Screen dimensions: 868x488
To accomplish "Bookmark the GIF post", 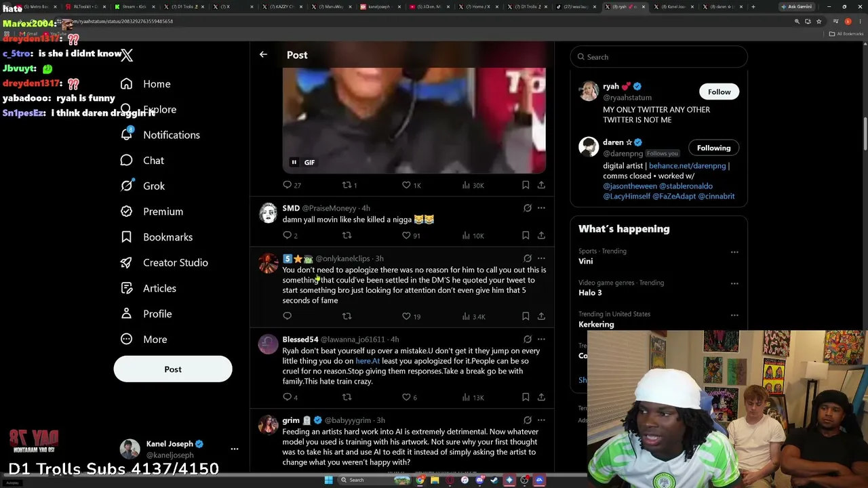I will pos(526,185).
